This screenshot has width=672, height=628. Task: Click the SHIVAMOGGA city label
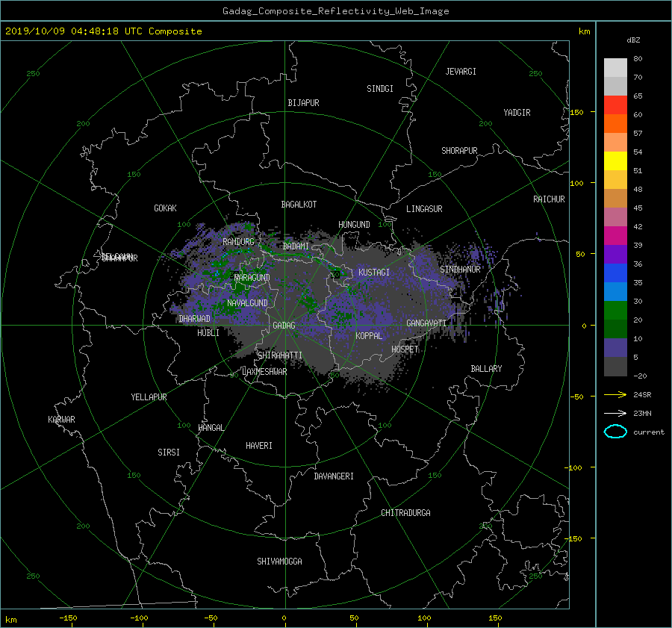[279, 562]
